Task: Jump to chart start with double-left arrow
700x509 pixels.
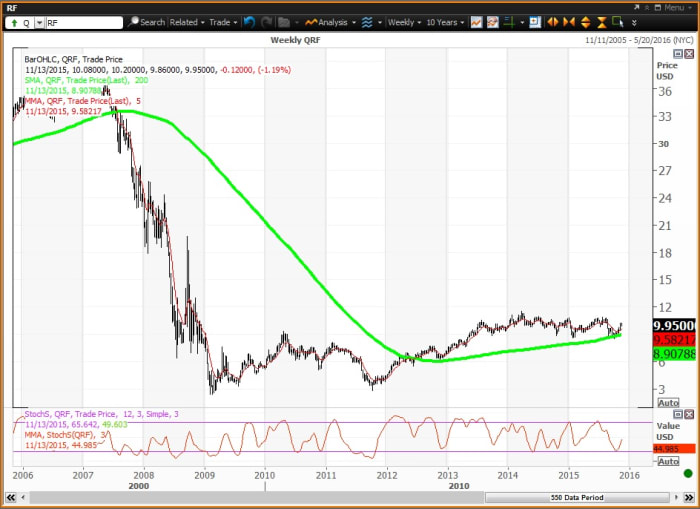Action: coord(11,497)
